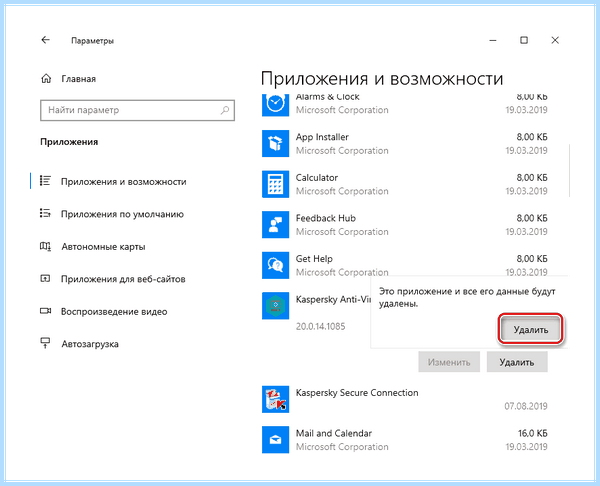Image resolution: width=600 pixels, height=486 pixels.
Task: Select the Feedback Hub entry name
Action: (326, 218)
